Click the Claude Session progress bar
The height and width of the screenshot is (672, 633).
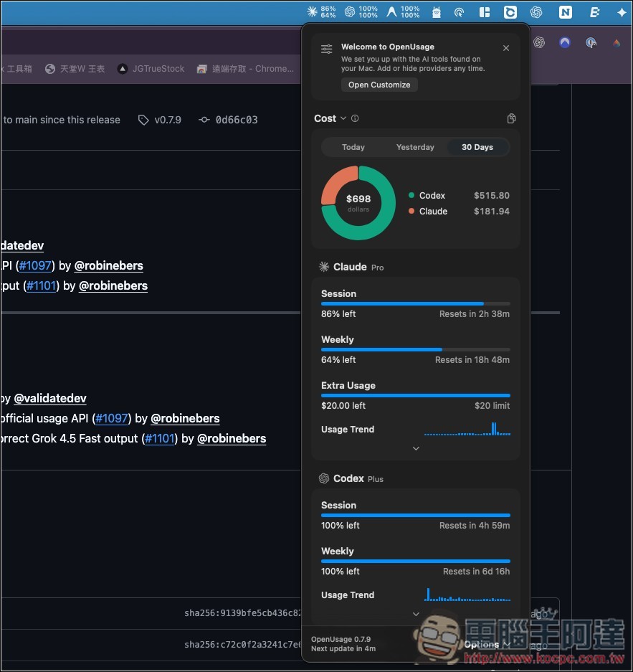(x=416, y=304)
